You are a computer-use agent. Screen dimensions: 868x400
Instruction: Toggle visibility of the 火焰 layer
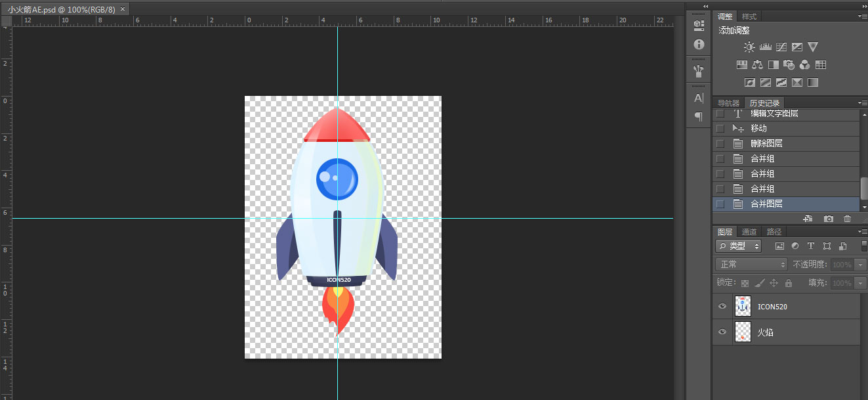pos(722,332)
